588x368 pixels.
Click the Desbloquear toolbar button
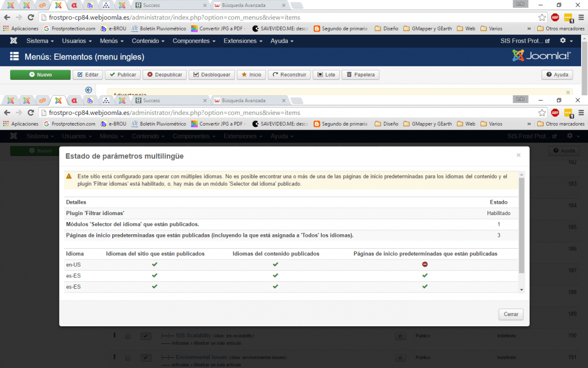tap(212, 75)
